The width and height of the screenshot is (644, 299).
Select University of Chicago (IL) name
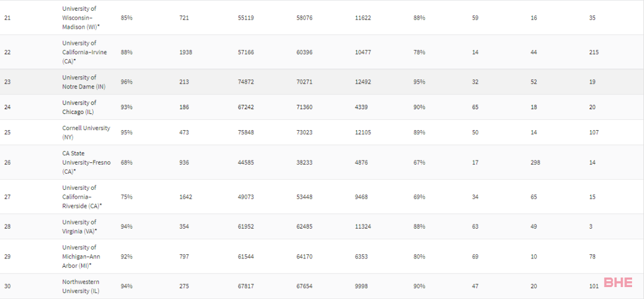(80, 107)
